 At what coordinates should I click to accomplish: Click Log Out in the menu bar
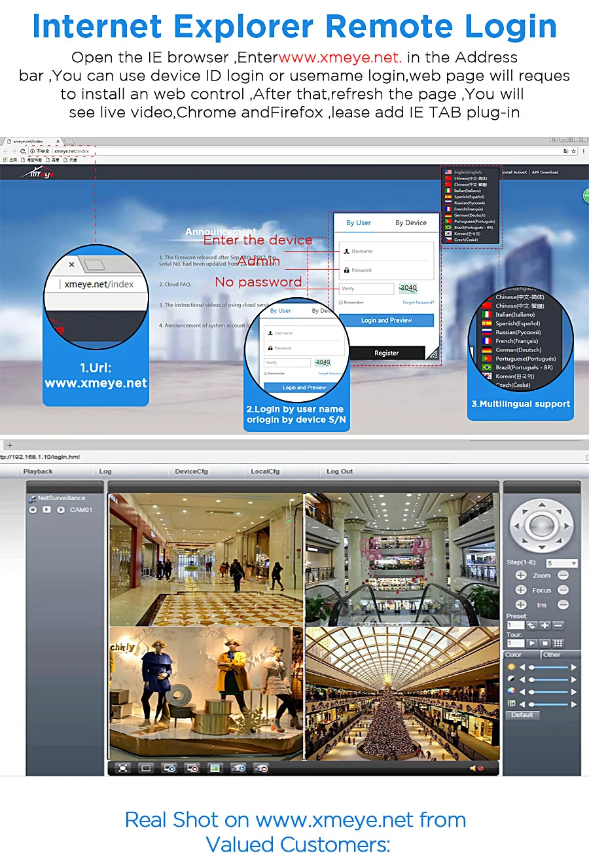pyautogui.click(x=340, y=471)
